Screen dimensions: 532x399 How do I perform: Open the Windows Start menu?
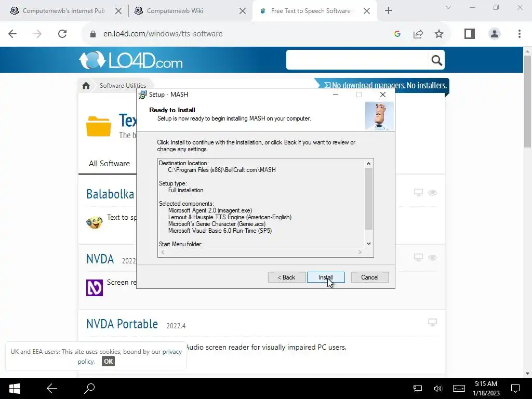point(14,389)
